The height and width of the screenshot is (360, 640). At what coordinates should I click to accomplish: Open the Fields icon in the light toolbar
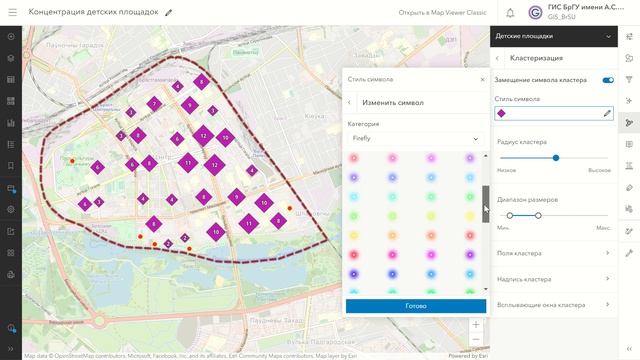click(x=629, y=165)
